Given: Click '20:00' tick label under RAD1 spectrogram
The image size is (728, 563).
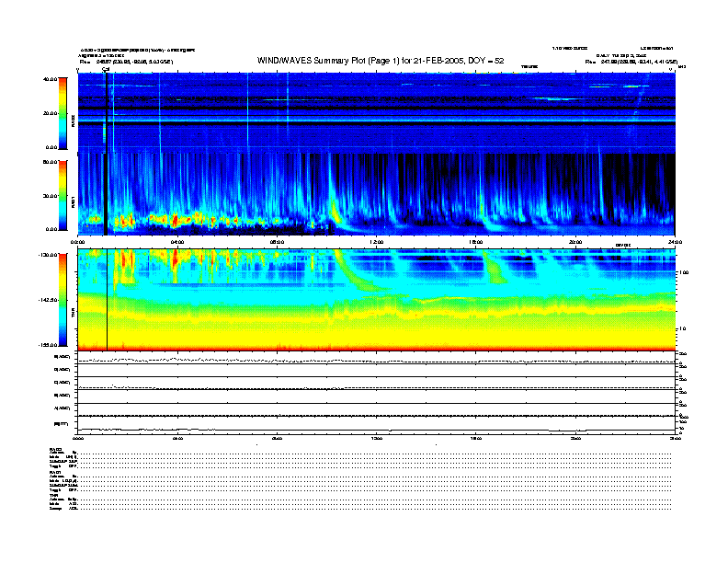Looking at the screenshot, I should tap(575, 242).
